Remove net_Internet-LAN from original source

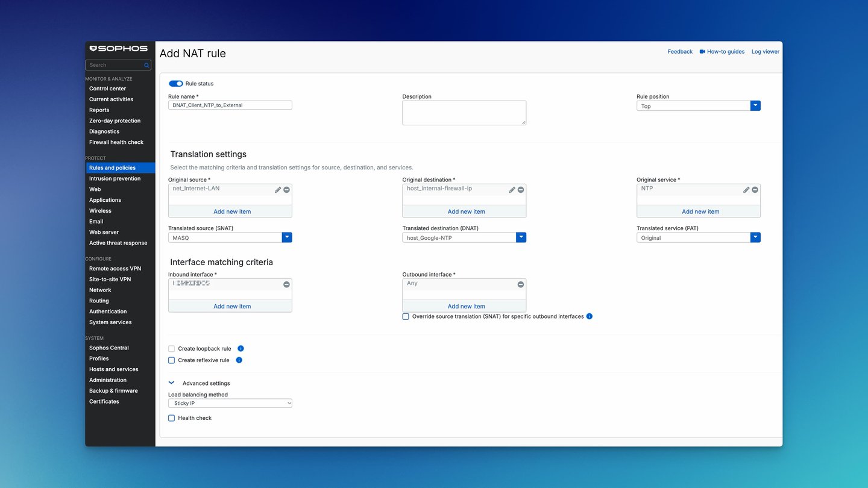click(x=286, y=190)
